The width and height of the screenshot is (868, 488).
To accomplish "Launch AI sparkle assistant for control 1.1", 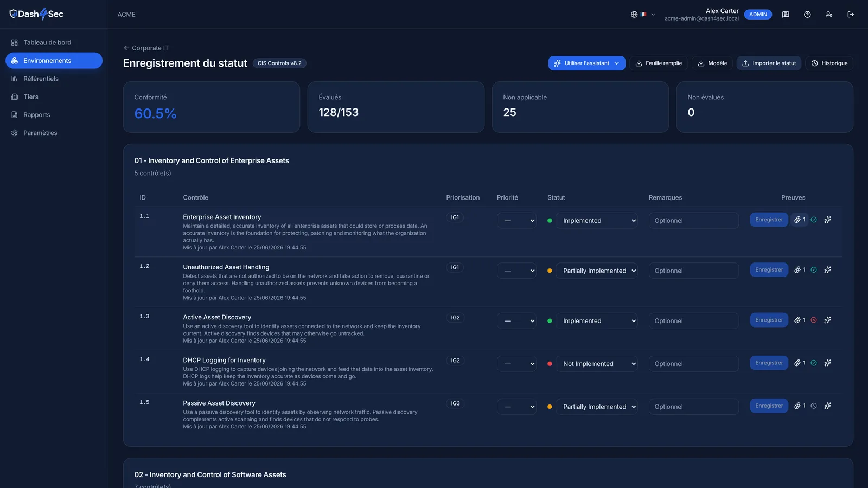I will [x=828, y=220].
